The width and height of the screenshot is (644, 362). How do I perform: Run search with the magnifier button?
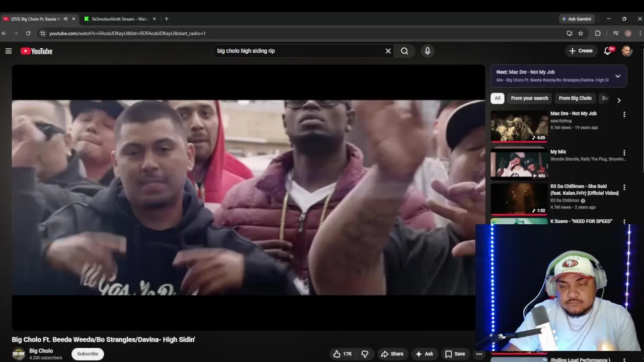(405, 51)
